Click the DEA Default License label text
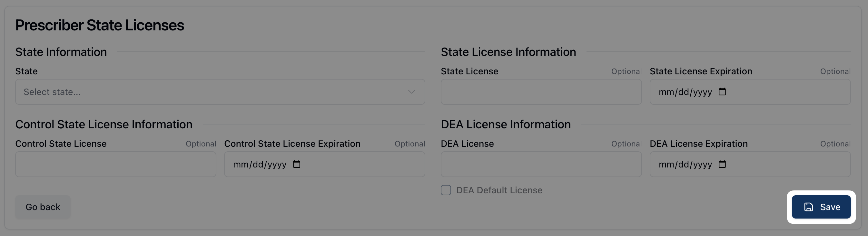The width and height of the screenshot is (868, 236). point(499,190)
